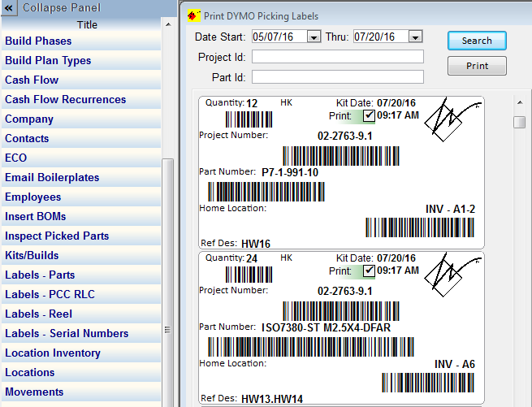Open Location Inventory
Image resolution: width=532 pixels, height=407 pixels.
tap(81, 353)
